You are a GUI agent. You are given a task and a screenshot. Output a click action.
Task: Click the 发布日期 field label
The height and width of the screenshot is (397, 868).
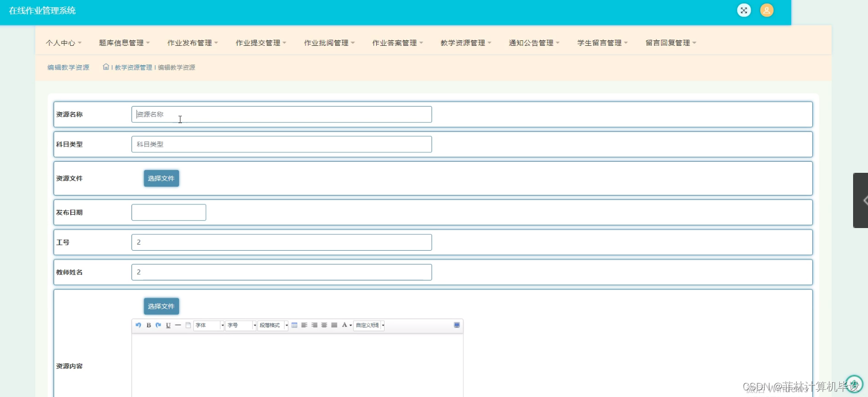[x=69, y=213]
